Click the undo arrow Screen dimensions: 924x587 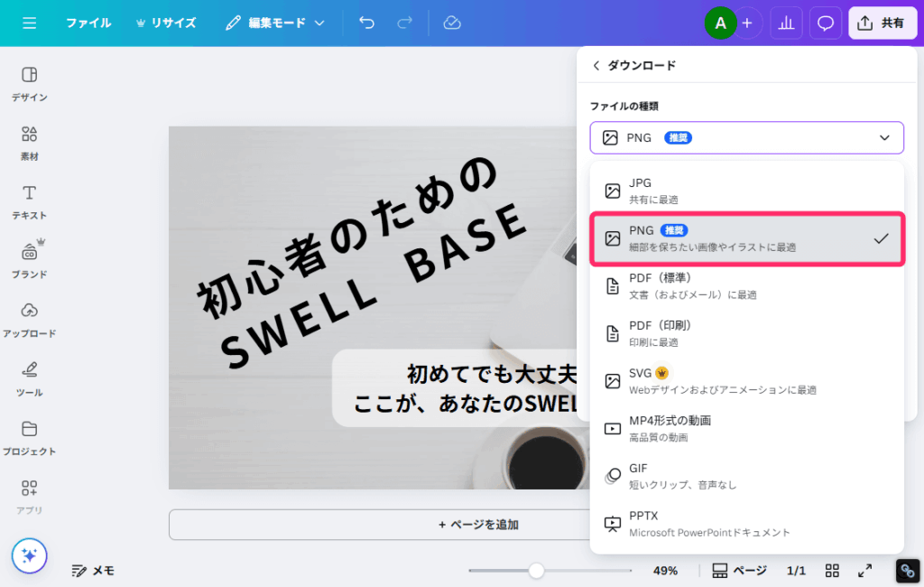coord(366,23)
